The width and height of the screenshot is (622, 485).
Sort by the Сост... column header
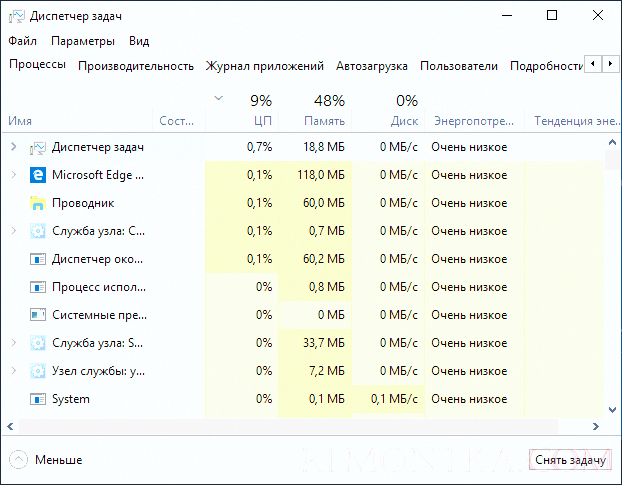(x=177, y=121)
